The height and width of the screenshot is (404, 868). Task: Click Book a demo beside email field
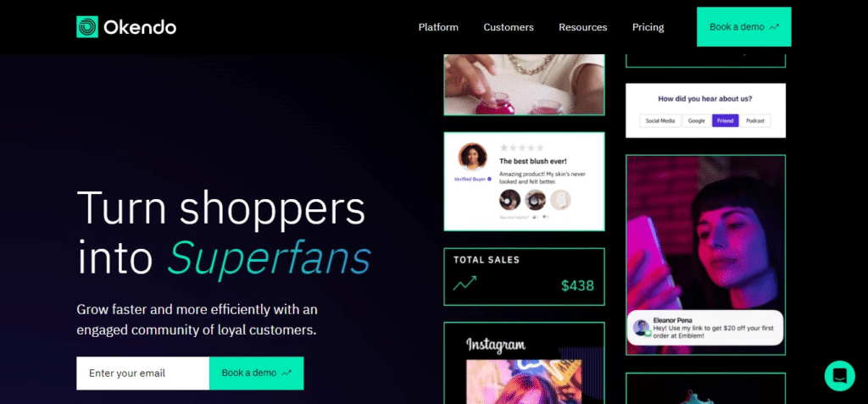256,373
